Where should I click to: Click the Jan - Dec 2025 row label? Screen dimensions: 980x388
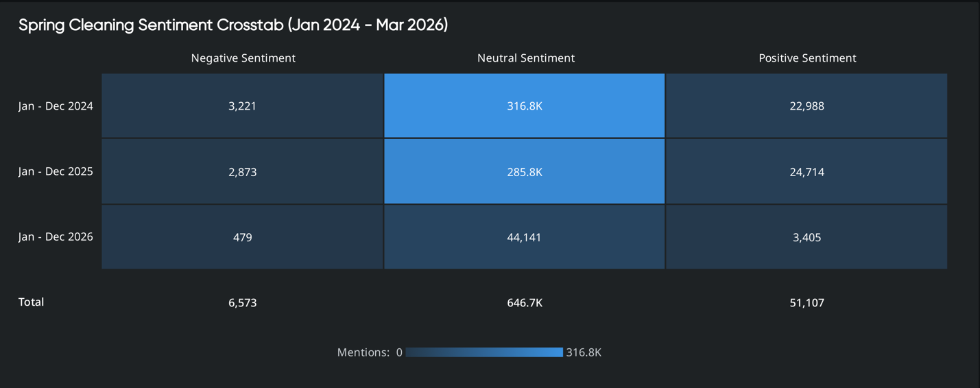point(56,171)
